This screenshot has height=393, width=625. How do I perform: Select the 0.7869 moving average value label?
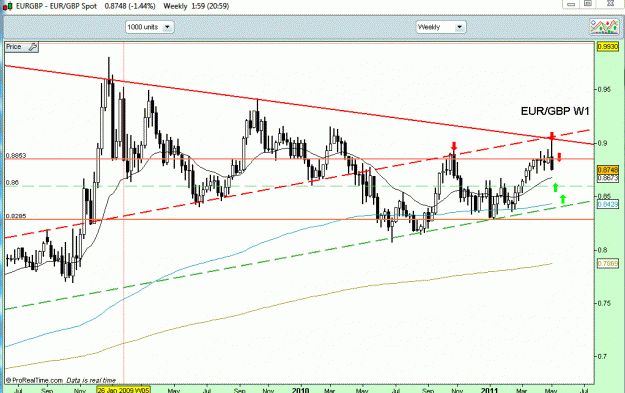[607, 263]
